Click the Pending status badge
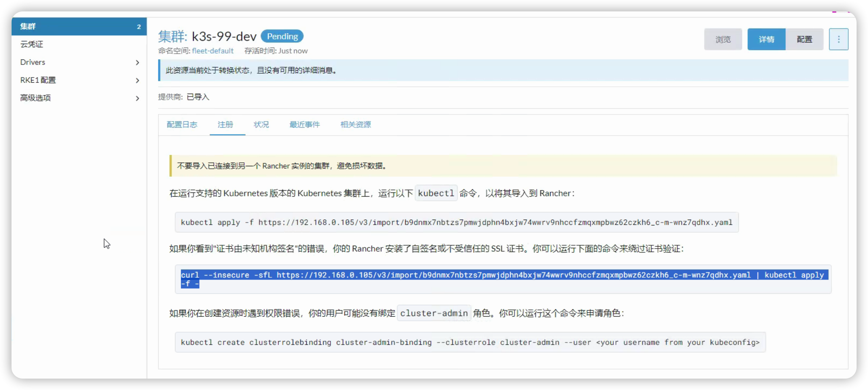 [x=282, y=36]
